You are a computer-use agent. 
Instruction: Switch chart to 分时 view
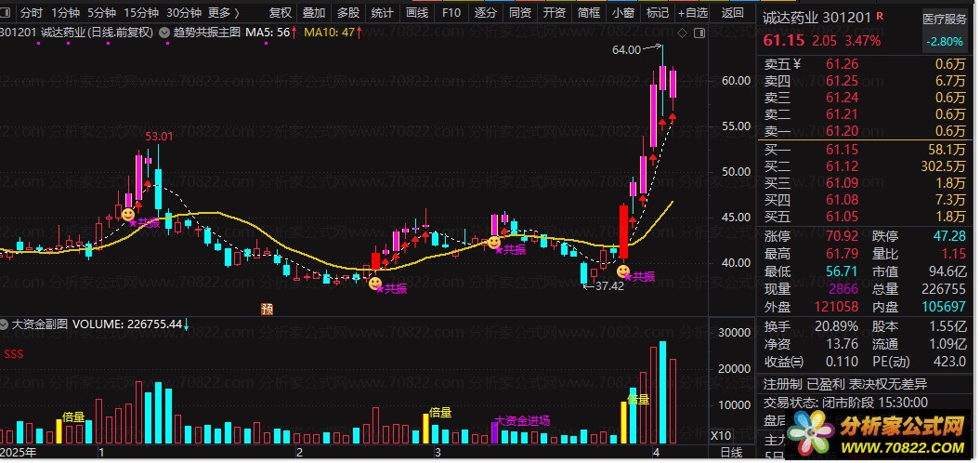[32, 12]
